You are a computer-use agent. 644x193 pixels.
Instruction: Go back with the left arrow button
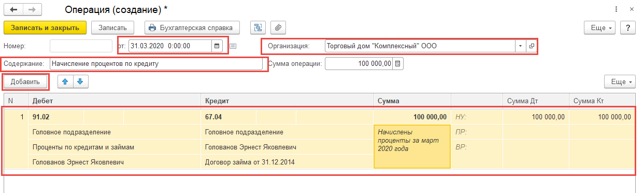pos(13,9)
